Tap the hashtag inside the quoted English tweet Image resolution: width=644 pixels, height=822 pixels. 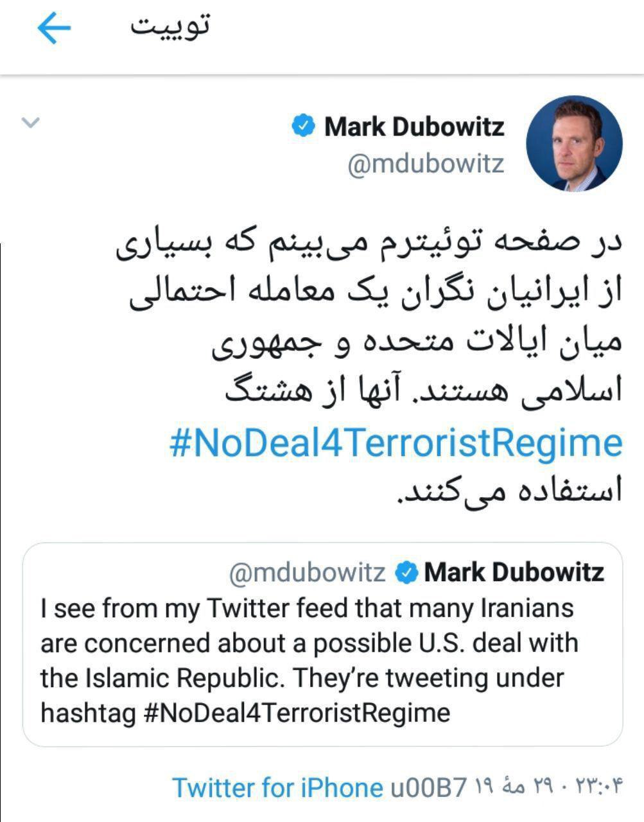point(299,713)
